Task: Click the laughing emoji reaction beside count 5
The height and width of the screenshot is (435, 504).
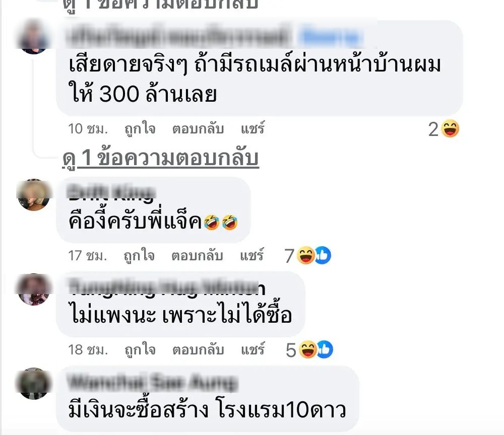Action: 308,349
